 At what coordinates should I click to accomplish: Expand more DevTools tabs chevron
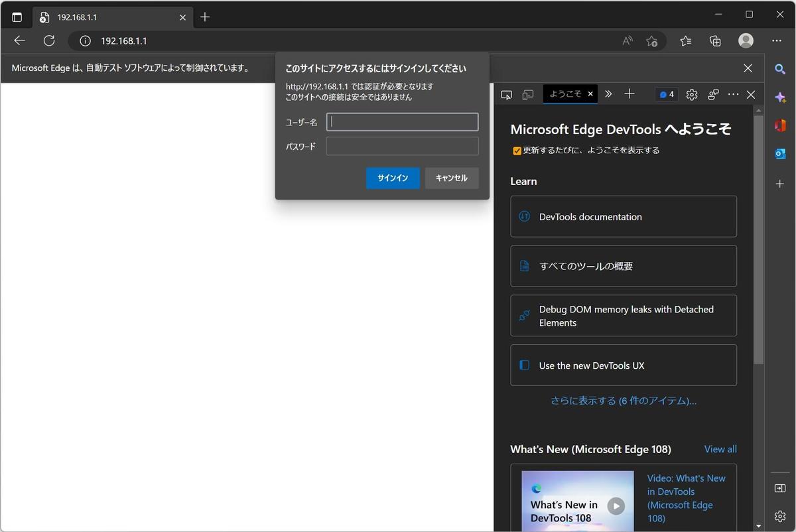(x=608, y=94)
